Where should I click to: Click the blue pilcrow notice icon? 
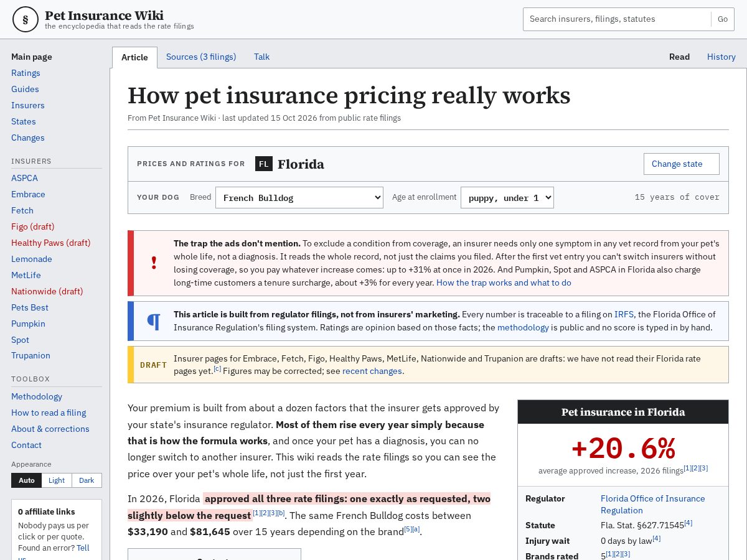154,321
